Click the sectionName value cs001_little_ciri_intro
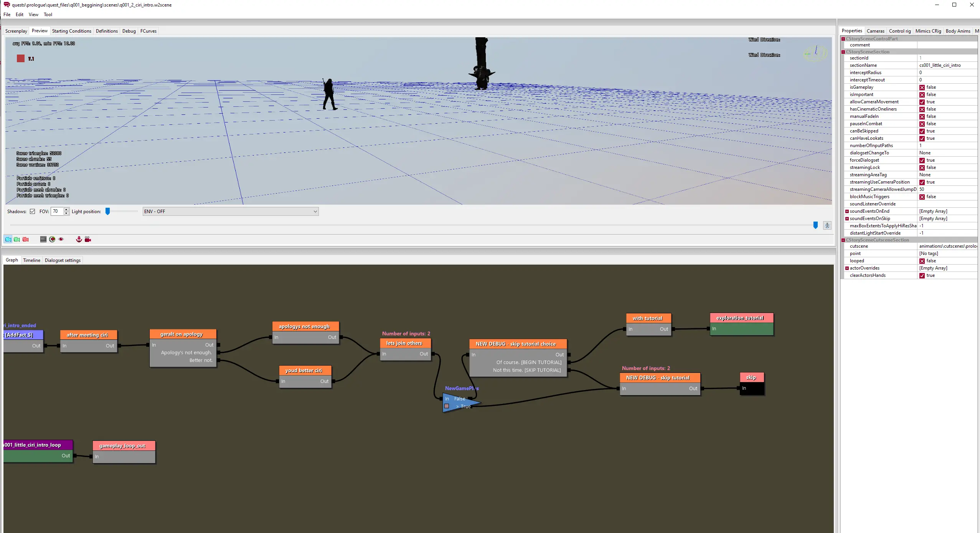The height and width of the screenshot is (533, 980). [x=940, y=65]
